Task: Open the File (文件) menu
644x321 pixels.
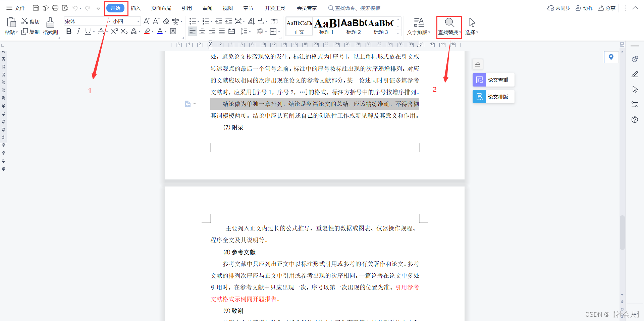Action: click(16, 8)
